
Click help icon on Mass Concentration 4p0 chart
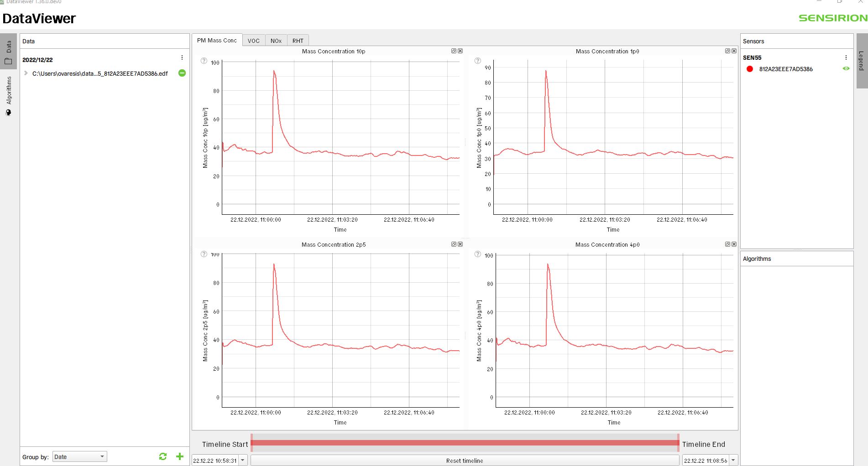[478, 254]
